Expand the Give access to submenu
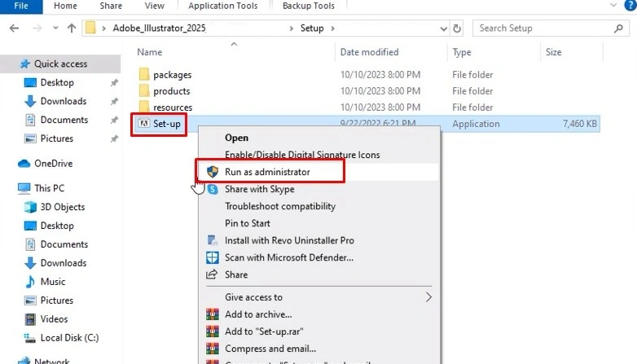 [318, 297]
